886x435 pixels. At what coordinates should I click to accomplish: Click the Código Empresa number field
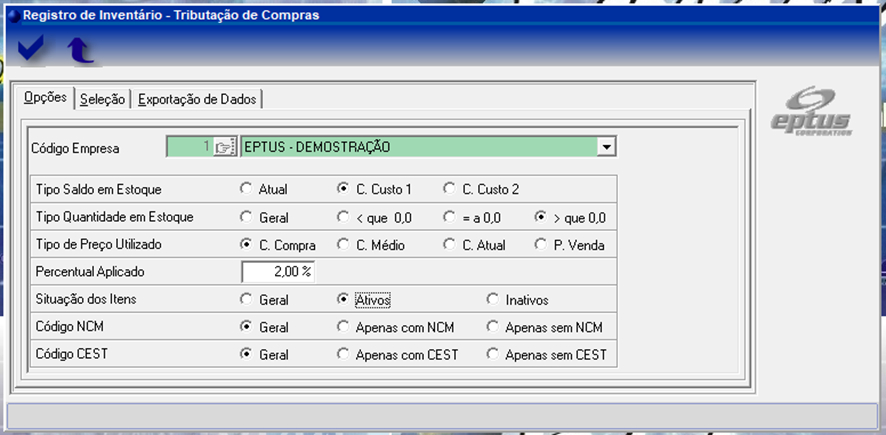(x=189, y=147)
